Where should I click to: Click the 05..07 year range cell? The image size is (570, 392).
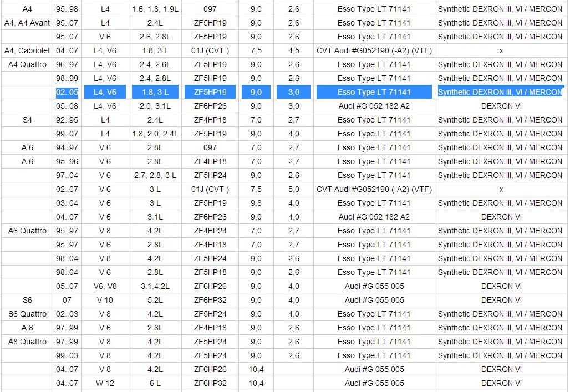coord(67,286)
